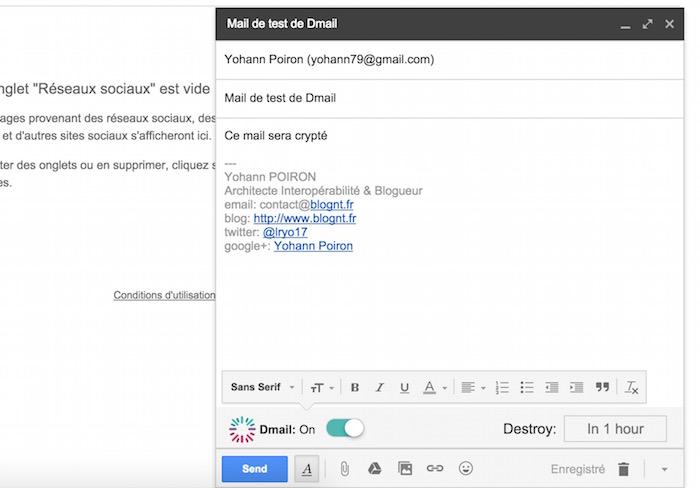Open the Conditions d'utilisation link
This screenshot has width=700, height=488.
pyautogui.click(x=164, y=295)
